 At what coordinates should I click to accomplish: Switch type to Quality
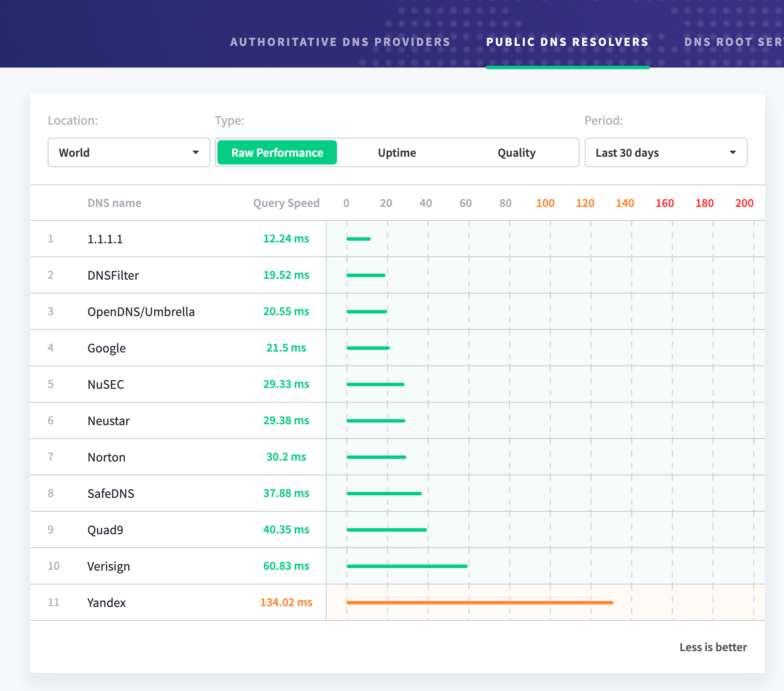pos(516,152)
